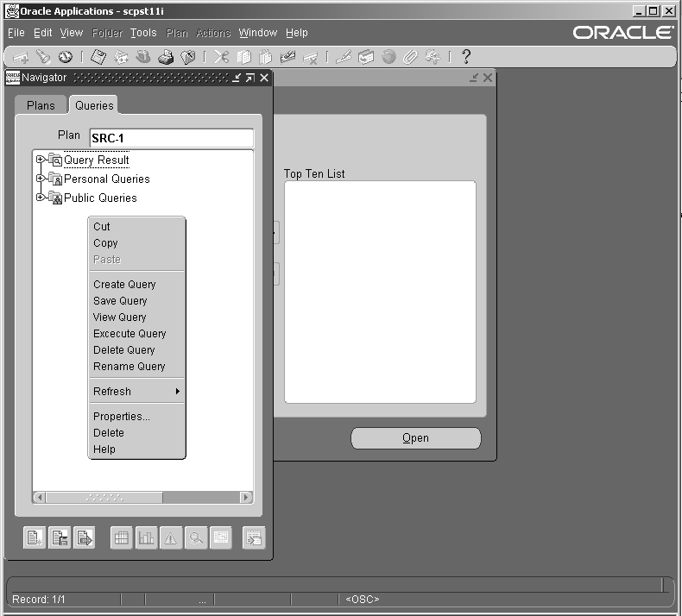
Task: Click the Gantt chart layout icon
Action: [221, 538]
